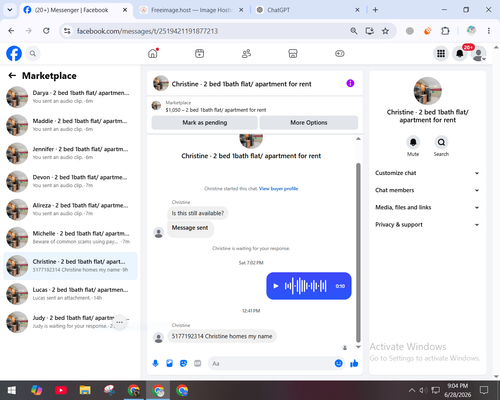This screenshot has width=500, height=400.
Task: Open the Reels video icon
Action: point(199,53)
